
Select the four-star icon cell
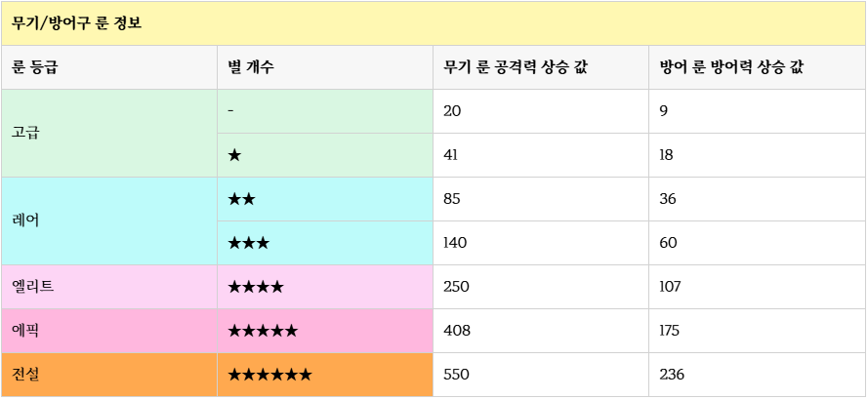point(325,287)
